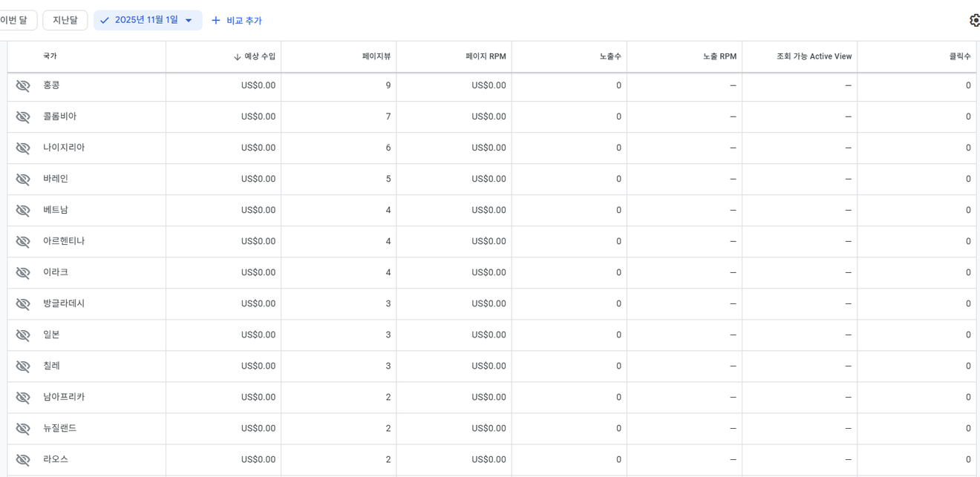Toggle the eye icon for 베트남

[x=23, y=210]
